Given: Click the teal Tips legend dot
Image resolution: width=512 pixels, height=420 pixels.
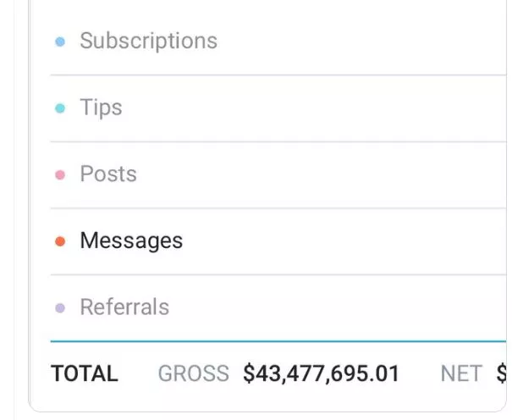Looking at the screenshot, I should [60, 108].
